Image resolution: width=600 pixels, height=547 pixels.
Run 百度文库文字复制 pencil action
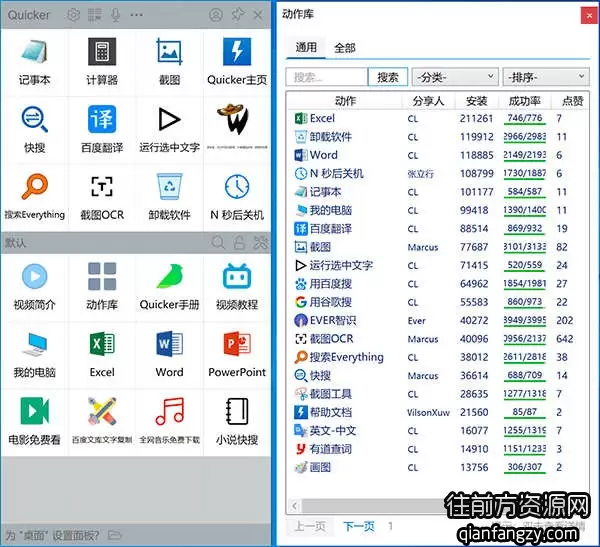102,422
